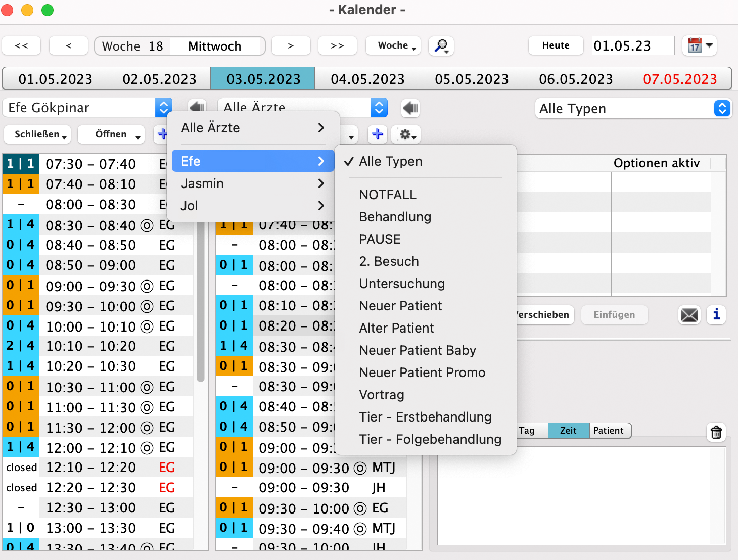Choose NOTFALL from the type submenu
The width and height of the screenshot is (738, 560).
(x=388, y=195)
